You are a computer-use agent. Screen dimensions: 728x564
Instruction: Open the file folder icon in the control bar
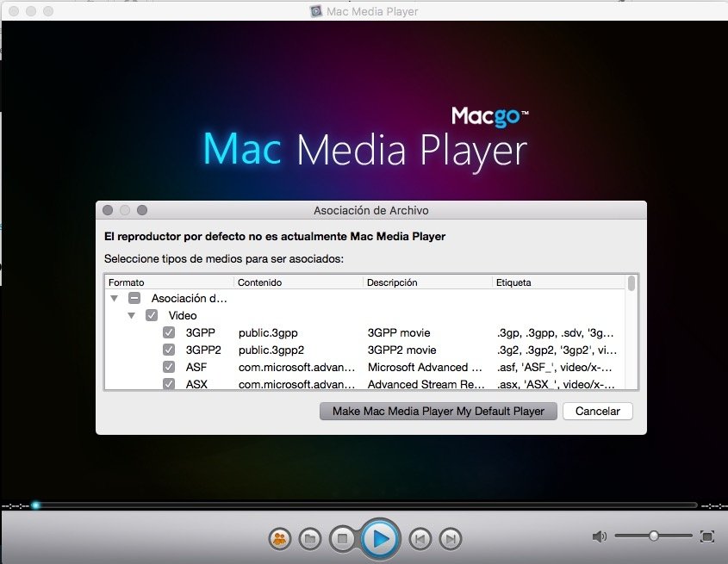click(310, 539)
